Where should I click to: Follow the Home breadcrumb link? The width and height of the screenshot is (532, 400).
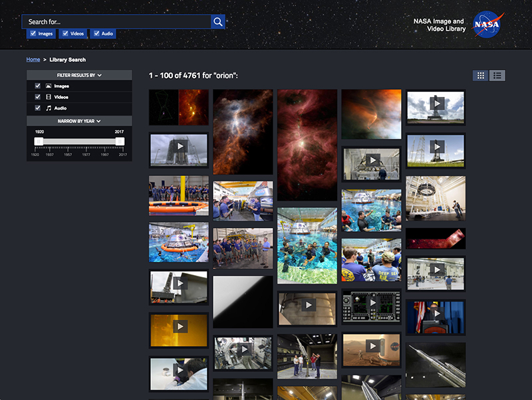[x=33, y=59]
